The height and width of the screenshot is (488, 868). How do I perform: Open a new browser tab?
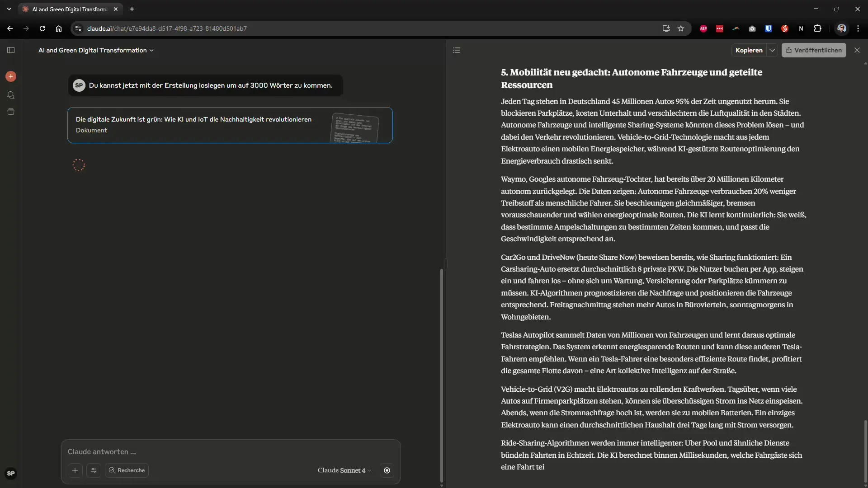point(132,9)
